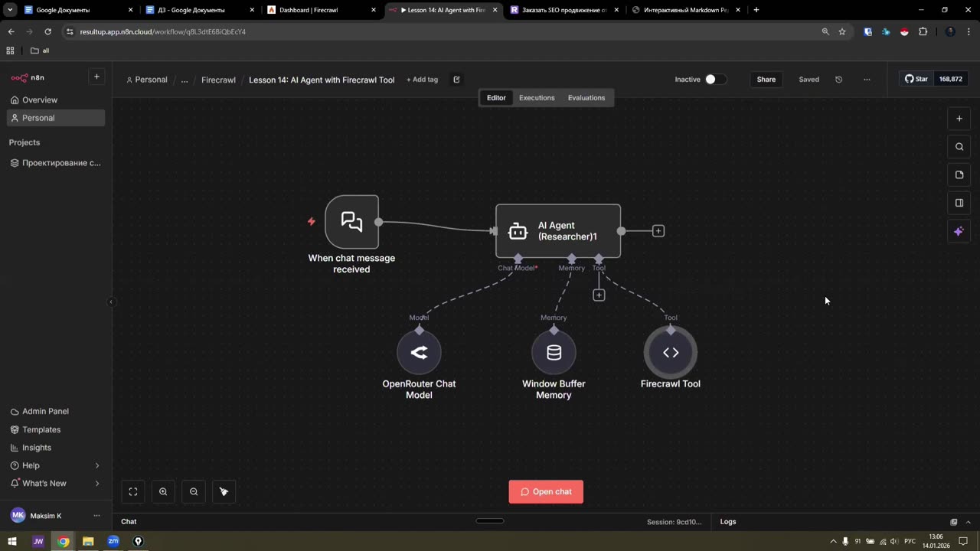Open the add node panel on canvas

point(959,119)
